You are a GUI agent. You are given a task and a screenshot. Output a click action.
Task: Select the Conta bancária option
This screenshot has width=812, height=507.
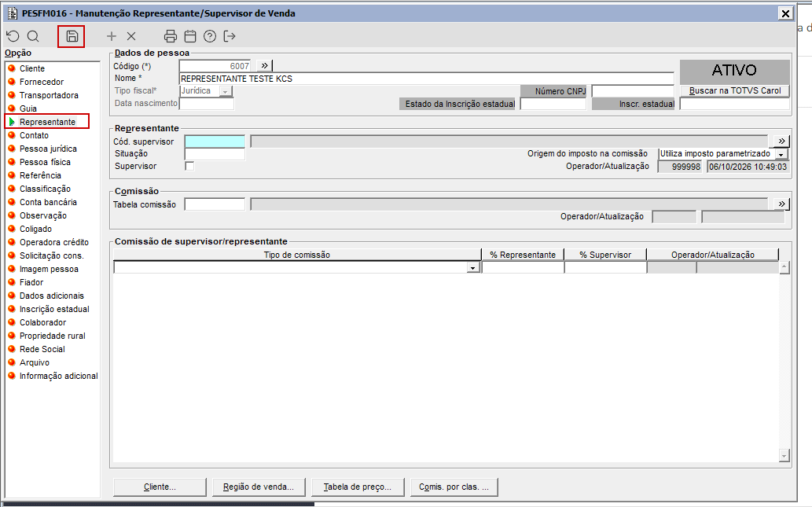coord(48,202)
